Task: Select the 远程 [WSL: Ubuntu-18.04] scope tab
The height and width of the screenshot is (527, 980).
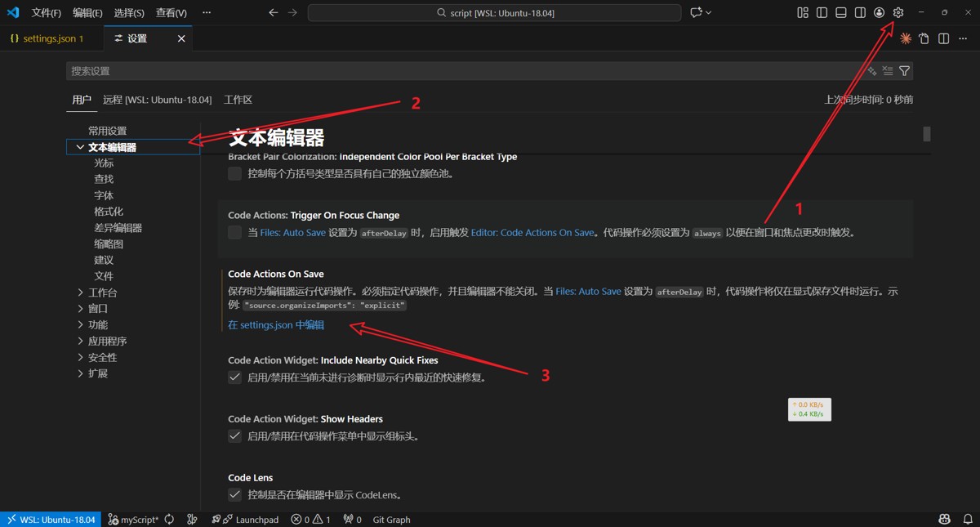Action: coord(158,100)
